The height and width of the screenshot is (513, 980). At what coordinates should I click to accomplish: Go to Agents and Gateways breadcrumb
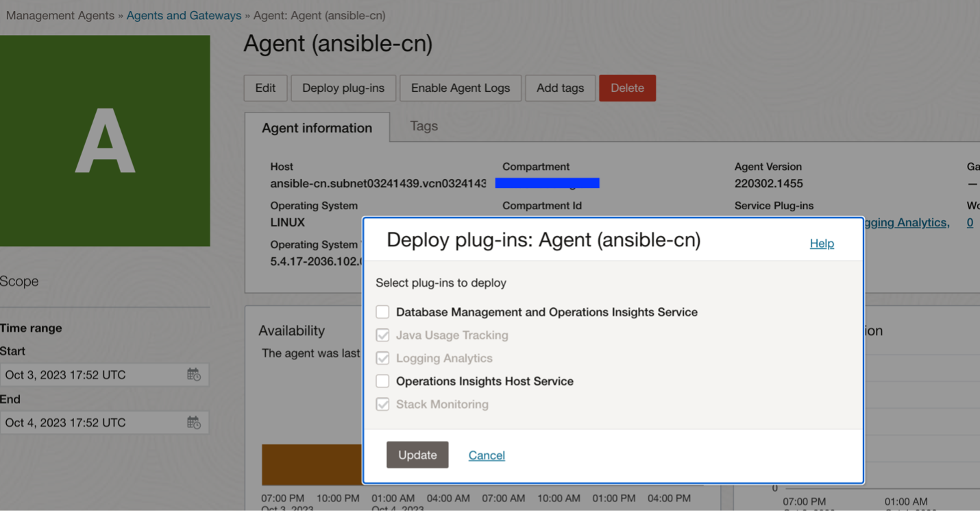click(184, 15)
